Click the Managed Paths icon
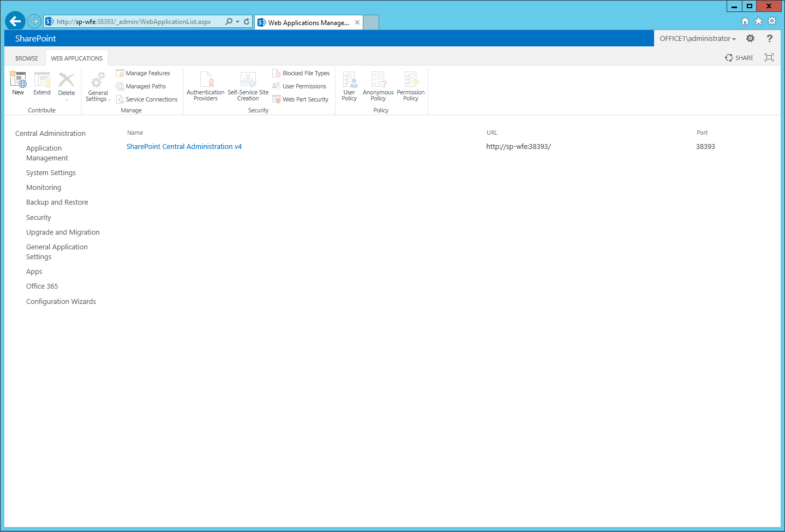This screenshot has width=785, height=532. click(x=120, y=86)
